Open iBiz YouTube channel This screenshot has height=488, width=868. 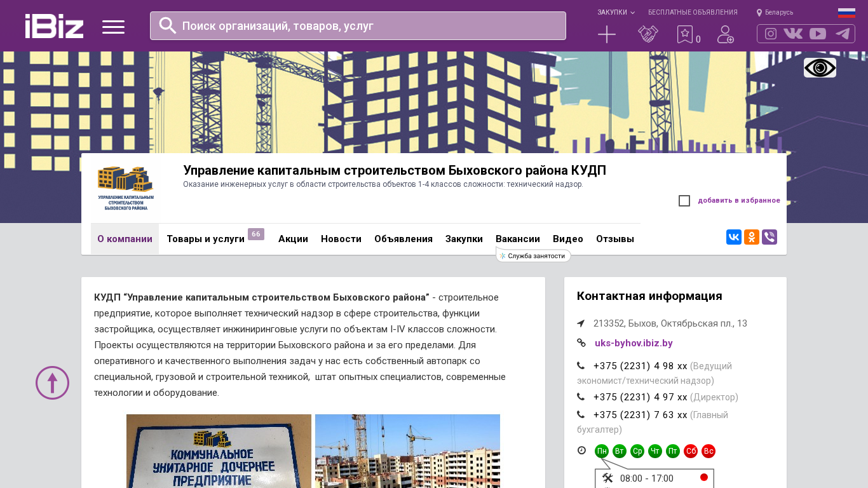(818, 34)
